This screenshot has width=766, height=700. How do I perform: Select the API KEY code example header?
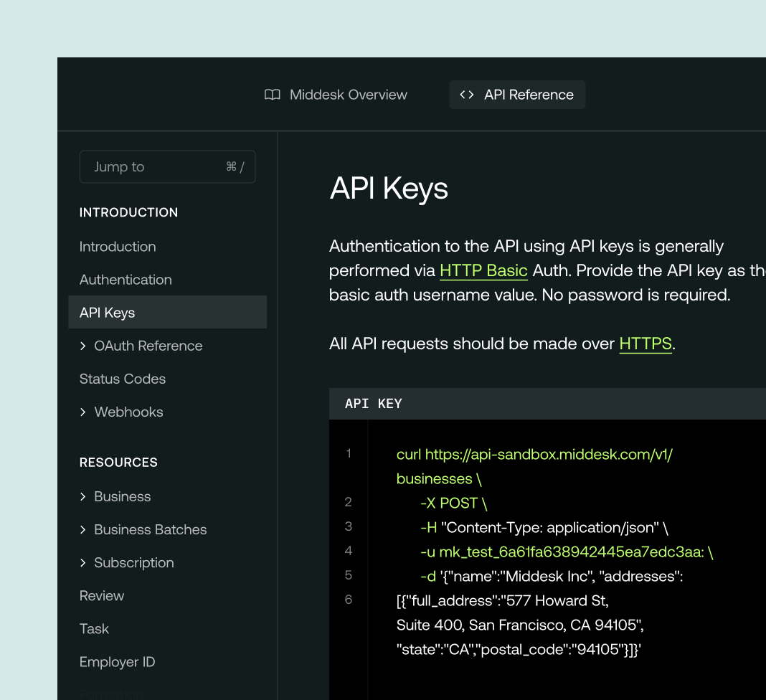372,403
